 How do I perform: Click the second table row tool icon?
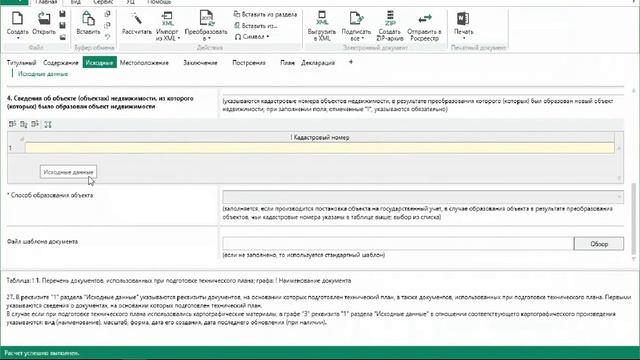tap(24, 124)
